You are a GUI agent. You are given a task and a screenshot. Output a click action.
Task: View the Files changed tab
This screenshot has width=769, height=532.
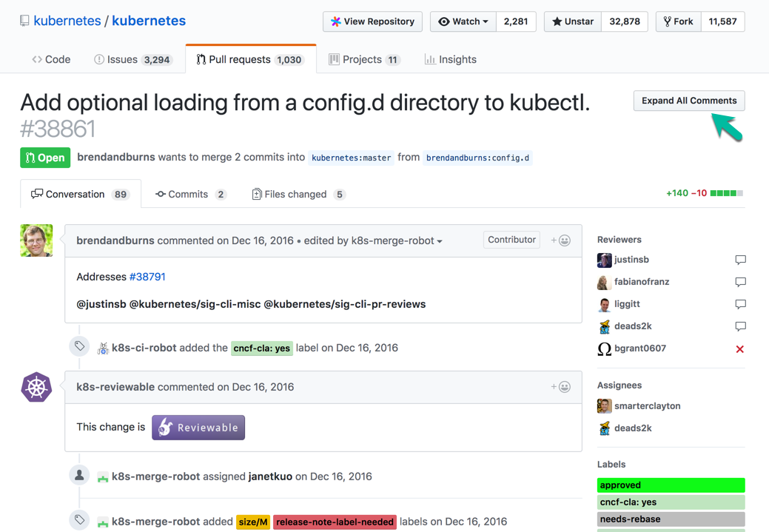299,194
